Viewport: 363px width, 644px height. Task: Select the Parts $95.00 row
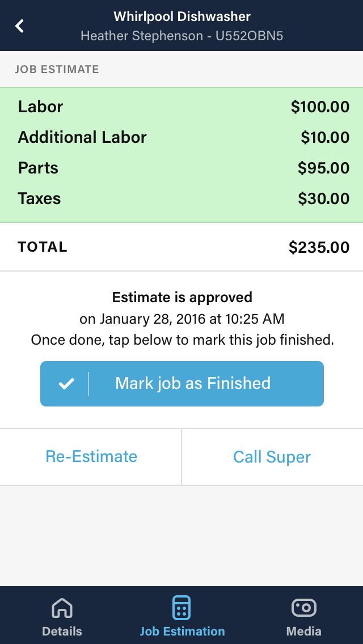coord(181,168)
